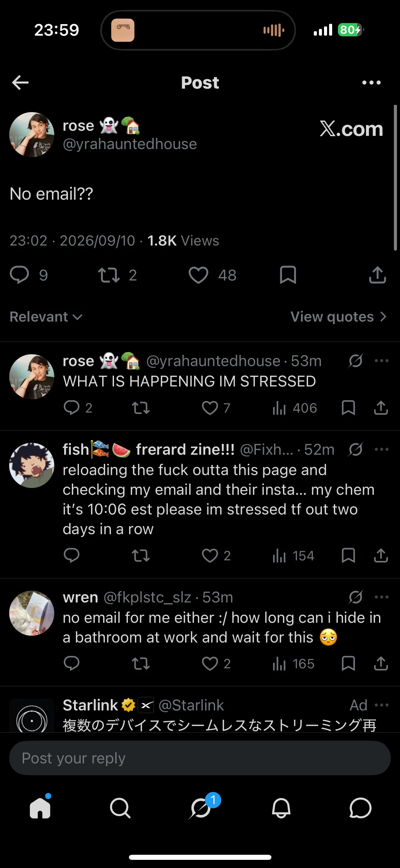
Task: Like rose's "No email??" post
Action: [x=198, y=275]
